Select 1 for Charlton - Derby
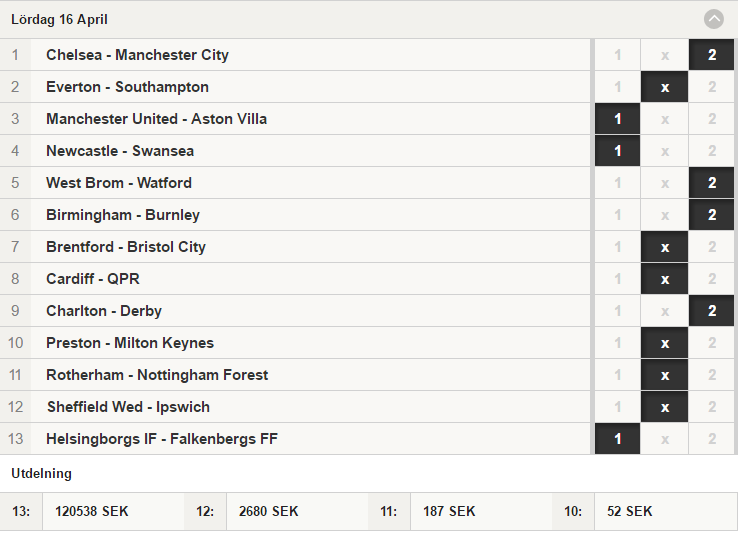 618,311
